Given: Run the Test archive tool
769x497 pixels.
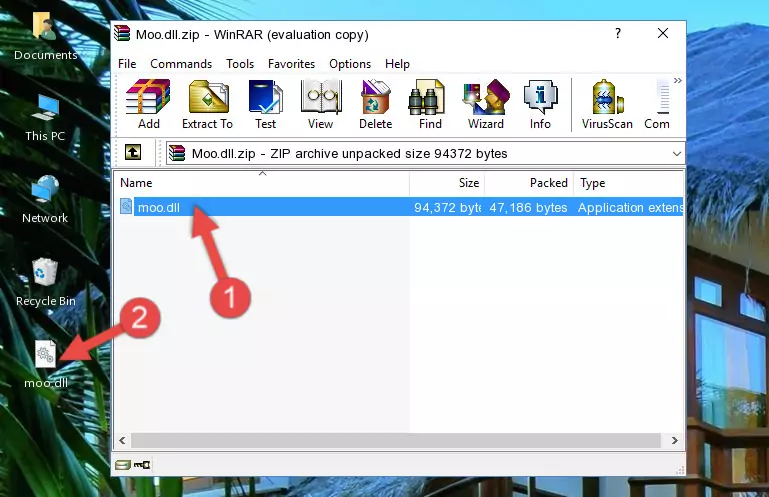Looking at the screenshot, I should point(265,104).
